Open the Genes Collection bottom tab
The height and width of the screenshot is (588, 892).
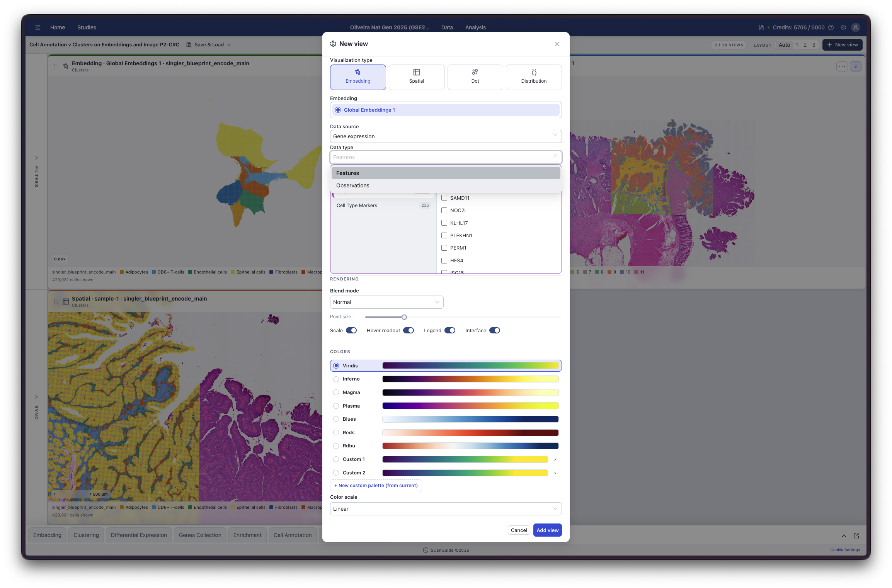200,535
